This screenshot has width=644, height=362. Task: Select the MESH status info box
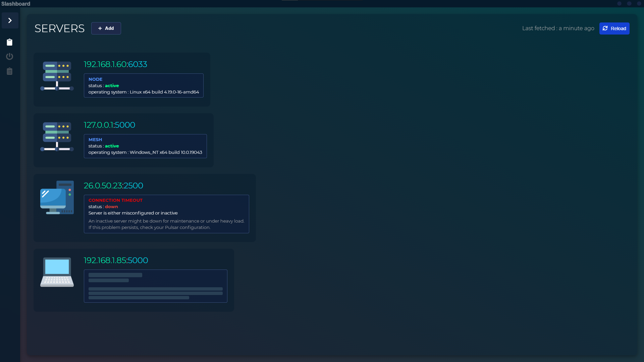[x=145, y=146]
